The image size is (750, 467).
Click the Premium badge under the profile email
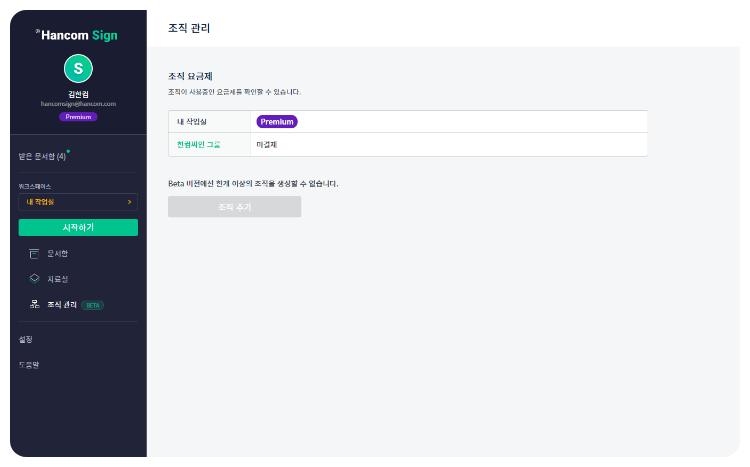[78, 117]
